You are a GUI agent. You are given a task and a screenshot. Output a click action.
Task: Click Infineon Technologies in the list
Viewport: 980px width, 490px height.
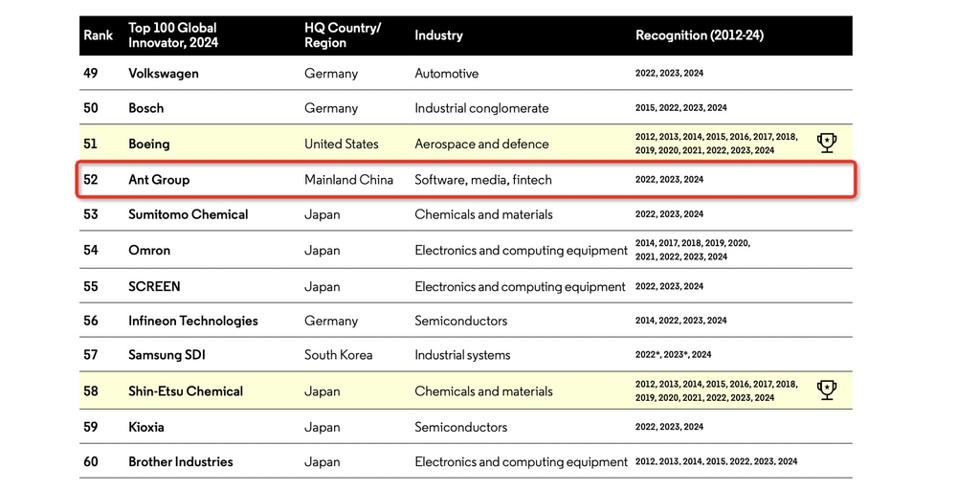click(192, 321)
